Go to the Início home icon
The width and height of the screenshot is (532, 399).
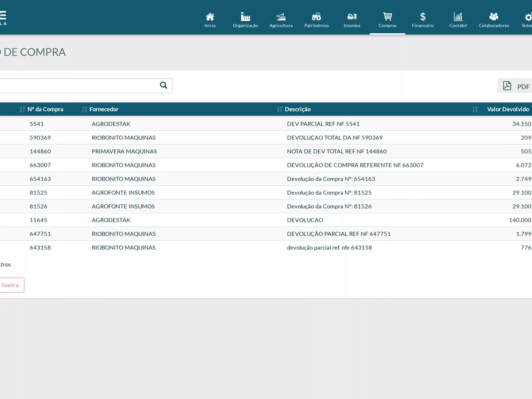[210, 17]
